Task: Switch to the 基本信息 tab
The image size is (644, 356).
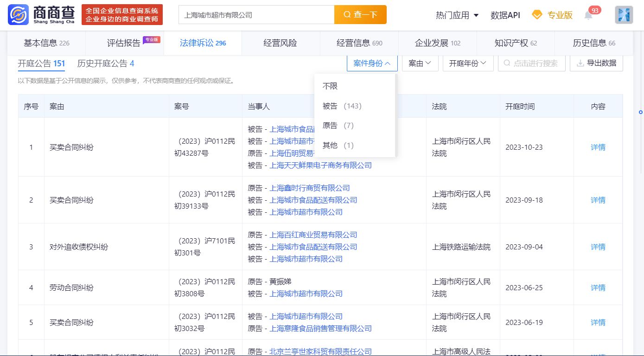Action: coord(46,43)
